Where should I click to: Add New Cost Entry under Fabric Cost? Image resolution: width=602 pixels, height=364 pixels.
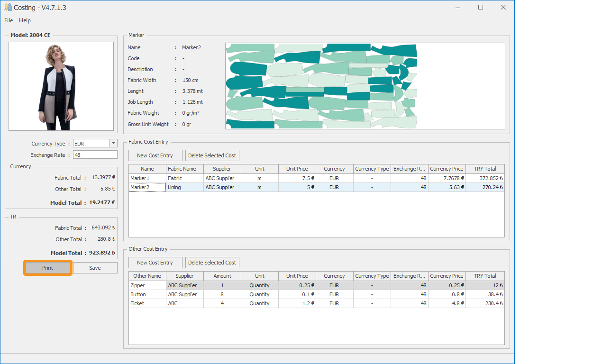pos(155,155)
